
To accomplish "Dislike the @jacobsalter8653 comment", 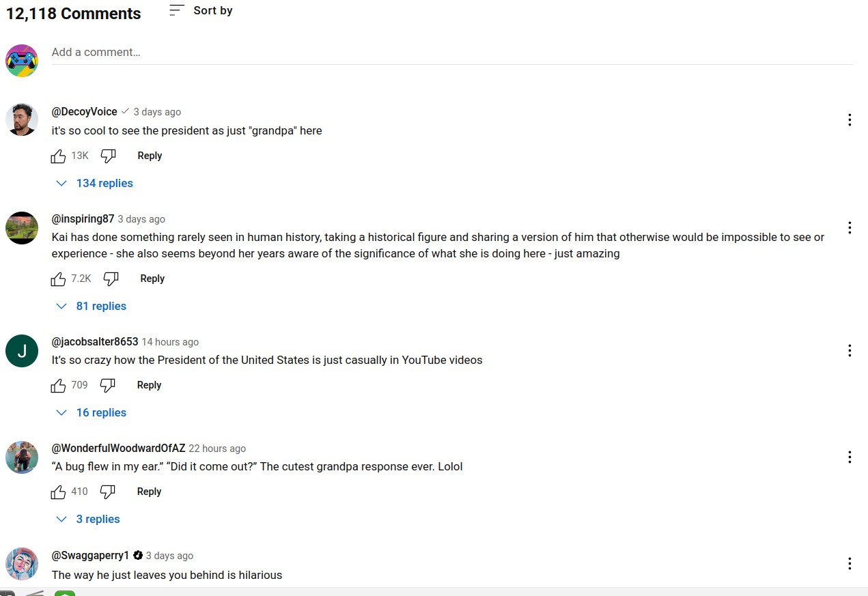I will point(107,385).
